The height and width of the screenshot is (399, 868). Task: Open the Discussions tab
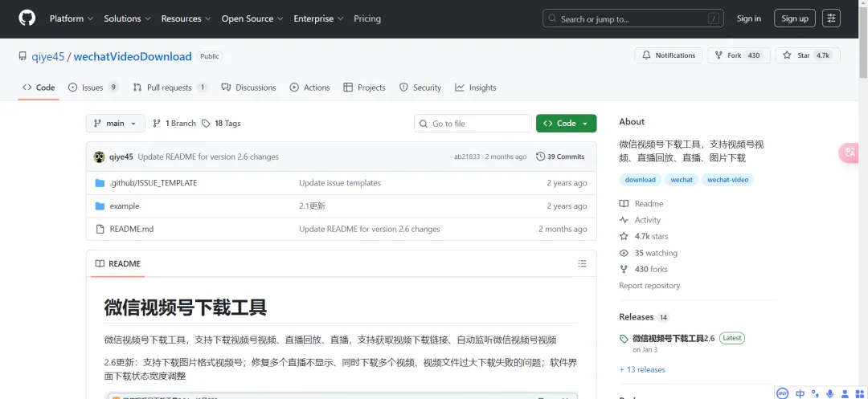pos(248,88)
